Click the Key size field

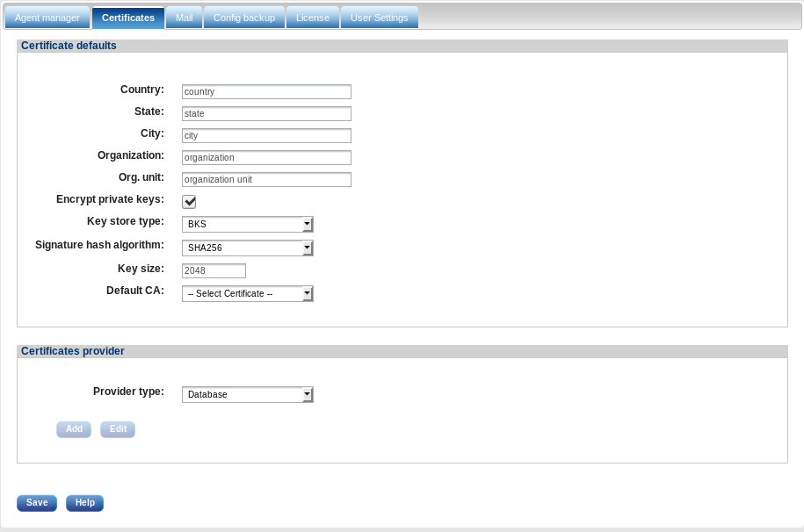214,270
